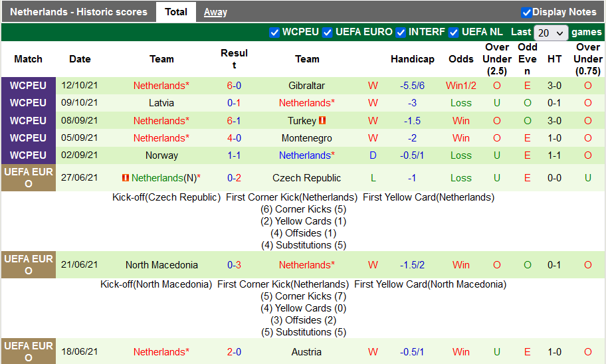Open the Last games count dropdown
The width and height of the screenshot is (606, 364).
click(551, 33)
